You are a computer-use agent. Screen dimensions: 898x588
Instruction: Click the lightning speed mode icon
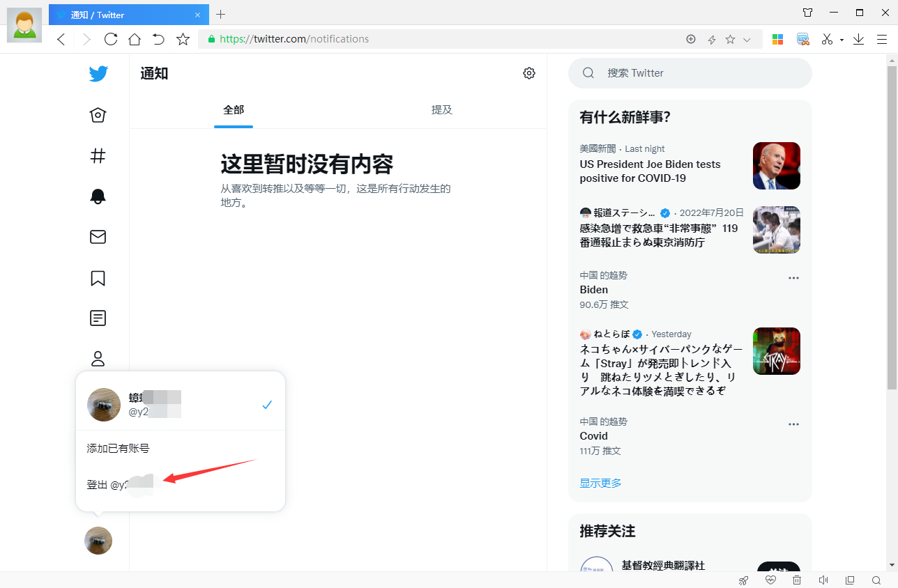pyautogui.click(x=712, y=40)
